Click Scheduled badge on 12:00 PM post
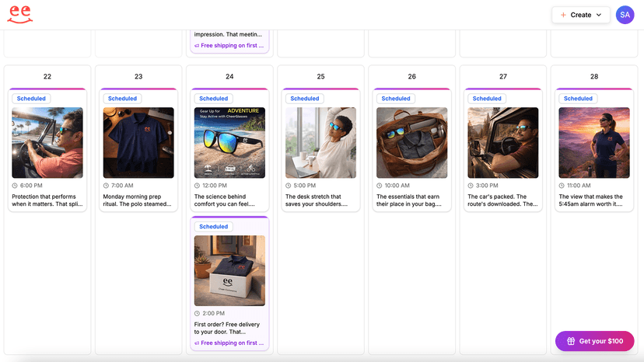The image size is (644, 362). [x=214, y=99]
